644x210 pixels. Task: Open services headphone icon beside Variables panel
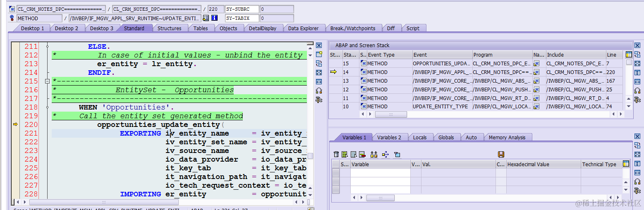pyautogui.click(x=637, y=181)
